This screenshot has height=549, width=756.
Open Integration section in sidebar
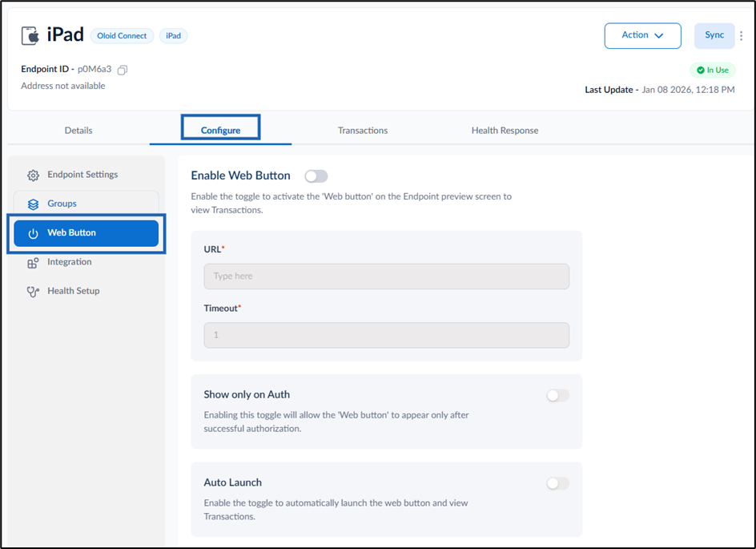[x=86, y=262]
